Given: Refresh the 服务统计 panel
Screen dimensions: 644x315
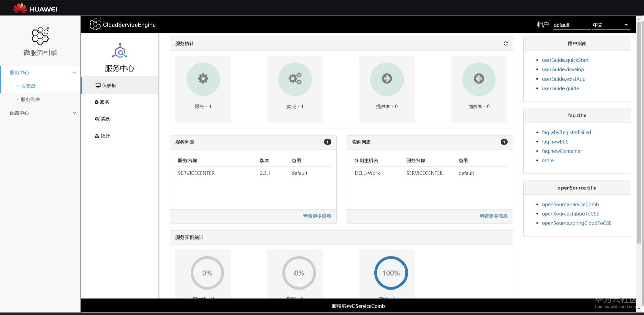Looking at the screenshot, I should (506, 44).
